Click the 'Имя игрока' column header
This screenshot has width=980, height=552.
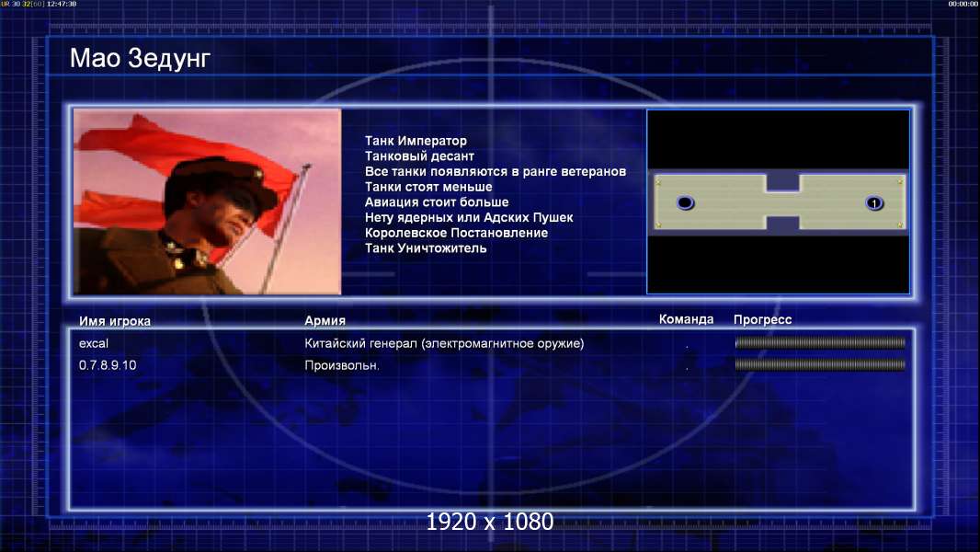tap(114, 321)
